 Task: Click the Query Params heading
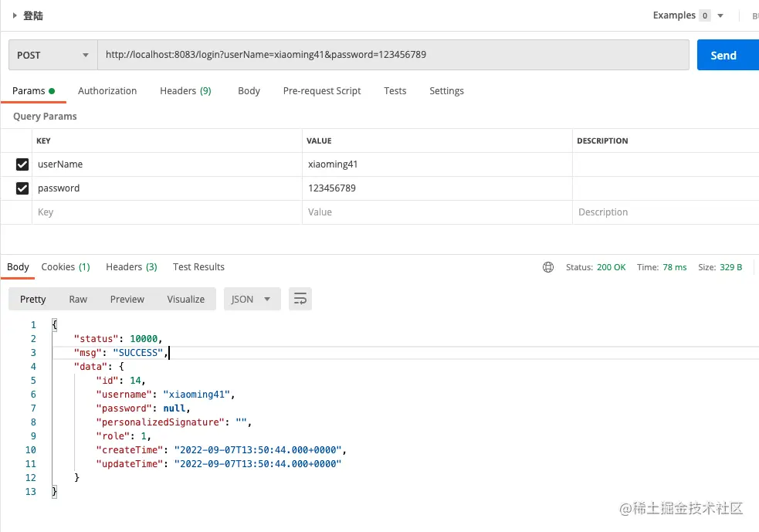pyautogui.click(x=45, y=117)
